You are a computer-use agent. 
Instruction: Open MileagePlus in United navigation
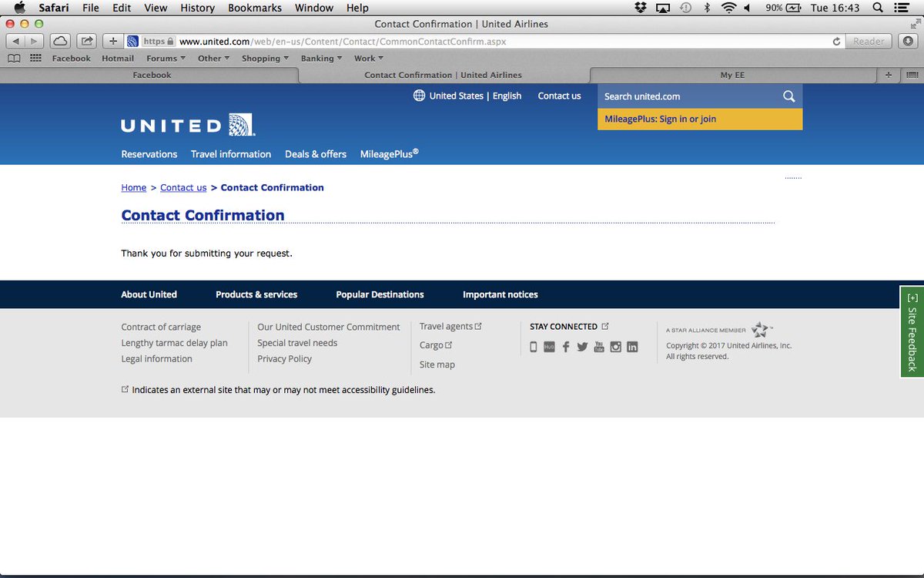click(x=389, y=154)
